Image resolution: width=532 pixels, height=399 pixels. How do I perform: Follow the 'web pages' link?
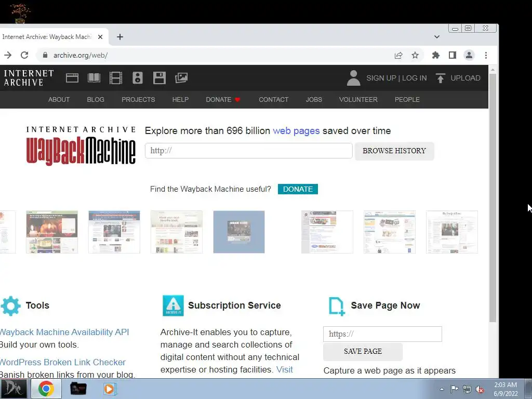296,131
